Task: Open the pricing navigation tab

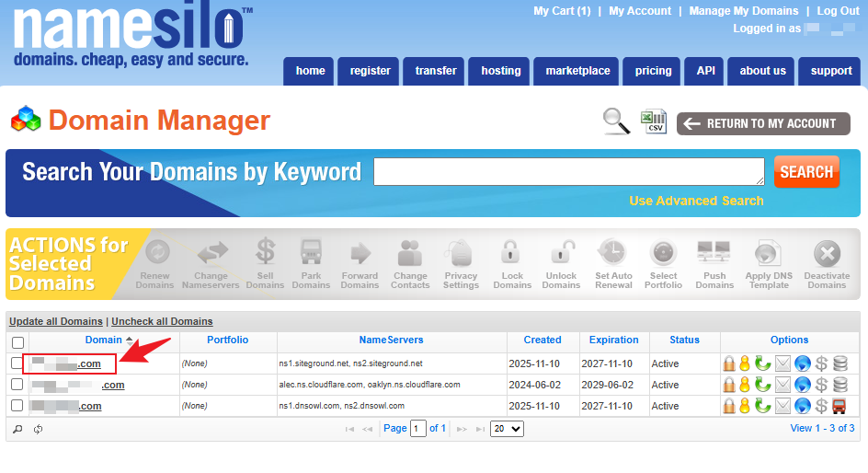Action: (x=653, y=71)
